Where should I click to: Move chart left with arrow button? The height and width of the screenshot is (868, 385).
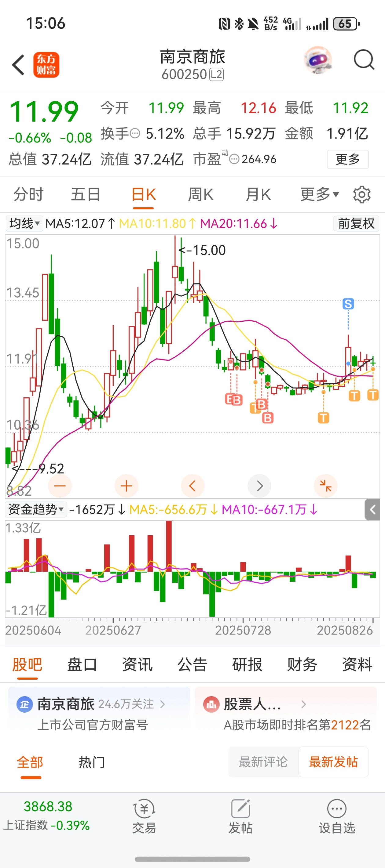click(193, 486)
